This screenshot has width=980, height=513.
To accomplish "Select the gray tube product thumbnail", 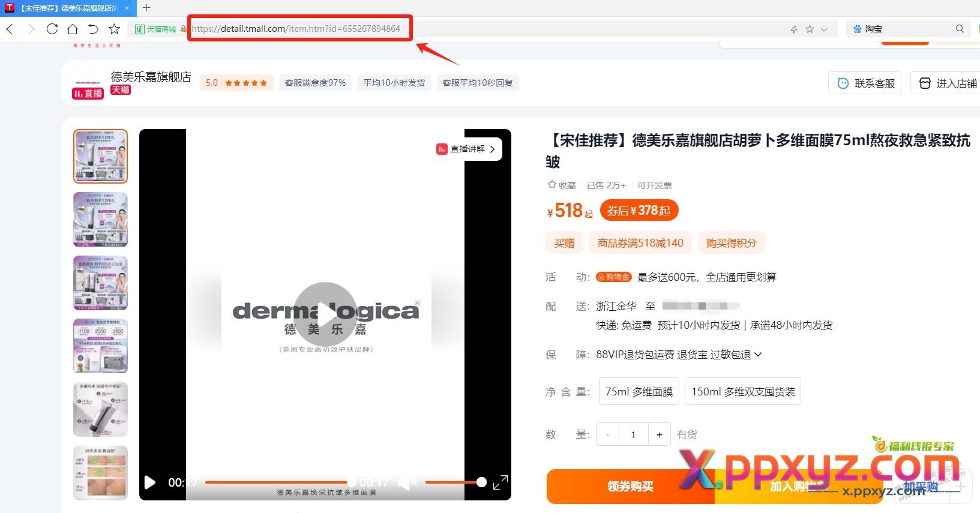I will (x=100, y=409).
